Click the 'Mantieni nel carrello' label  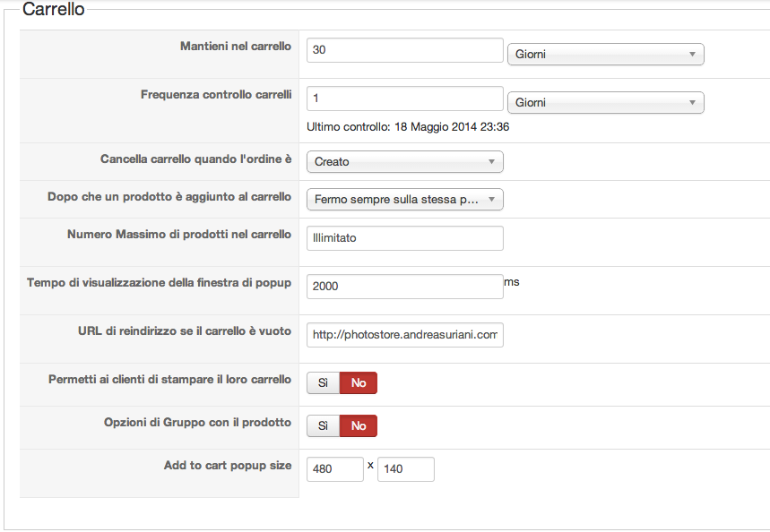click(x=236, y=47)
